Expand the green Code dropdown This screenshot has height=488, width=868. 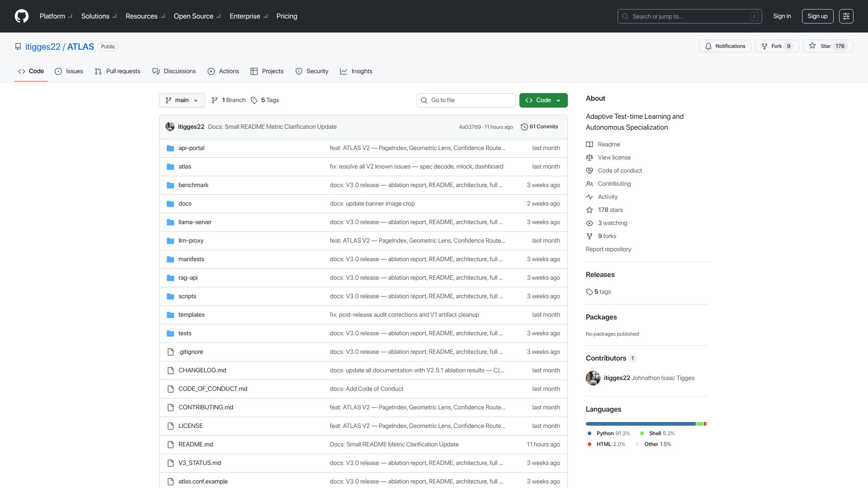[543, 100]
